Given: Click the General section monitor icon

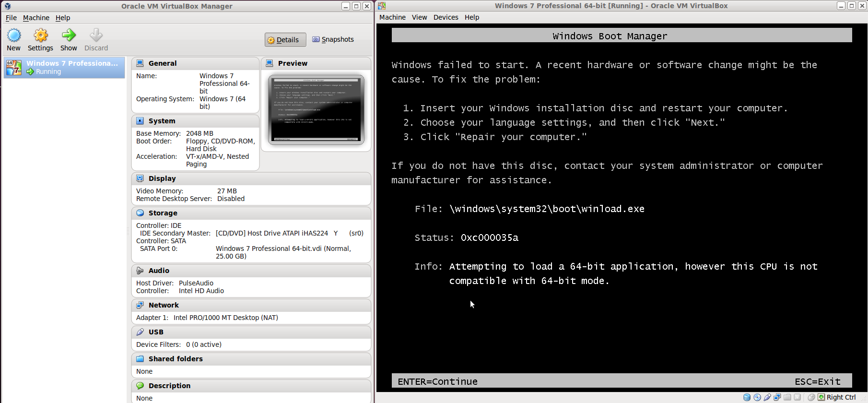Looking at the screenshot, I should tap(140, 63).
